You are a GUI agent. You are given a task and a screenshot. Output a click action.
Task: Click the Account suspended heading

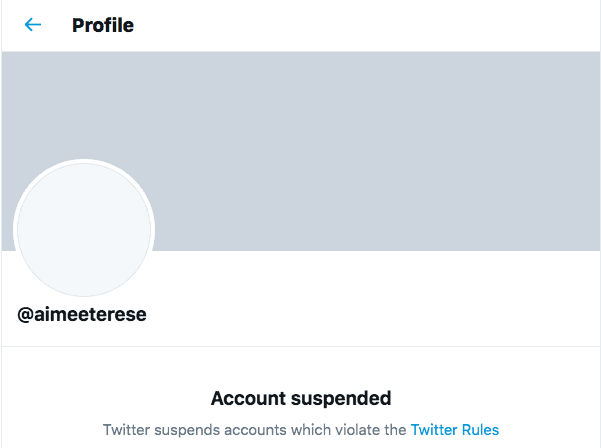301,398
